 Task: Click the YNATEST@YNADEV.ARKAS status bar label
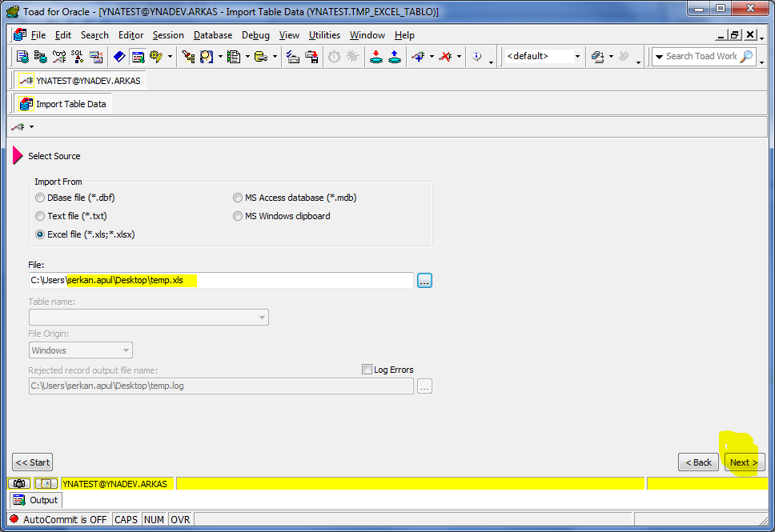[115, 483]
